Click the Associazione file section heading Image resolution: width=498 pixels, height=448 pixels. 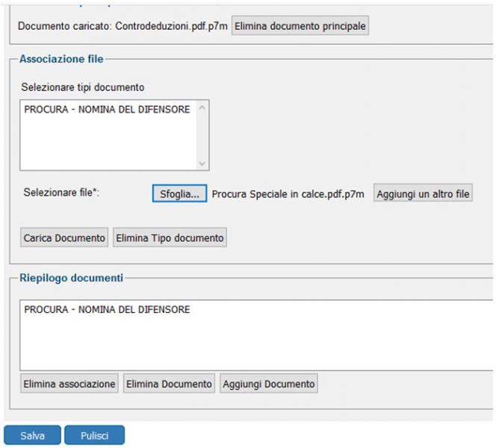[x=61, y=59]
